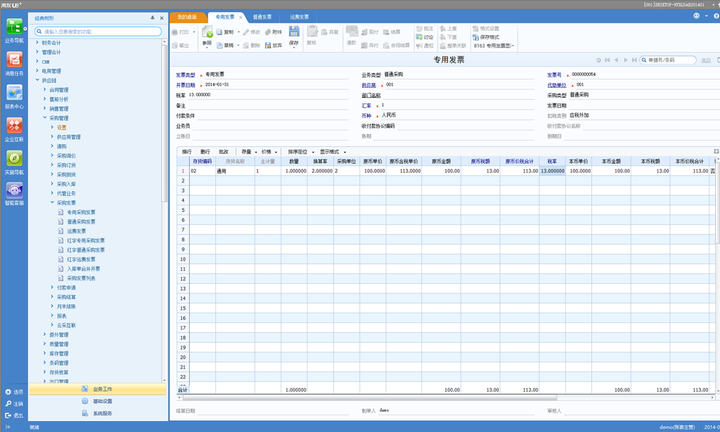Launch the 智能客服 sidebar icon
The image size is (720, 432).
coord(14,191)
